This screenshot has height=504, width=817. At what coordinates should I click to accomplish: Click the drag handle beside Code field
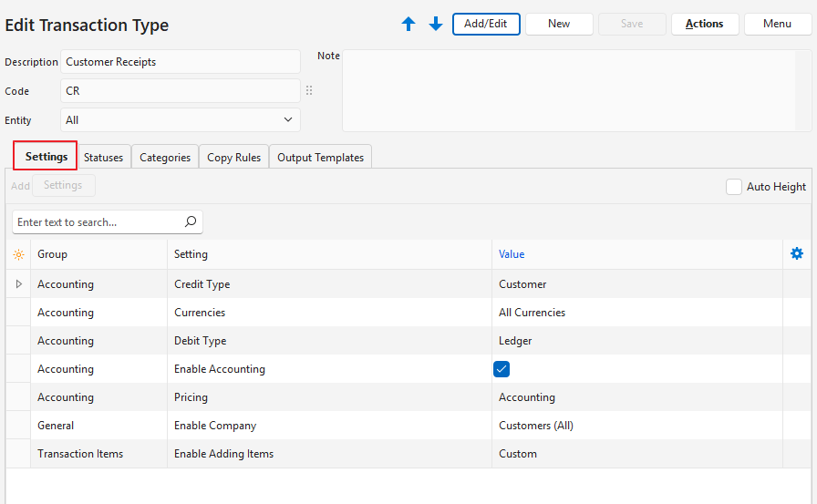(309, 91)
